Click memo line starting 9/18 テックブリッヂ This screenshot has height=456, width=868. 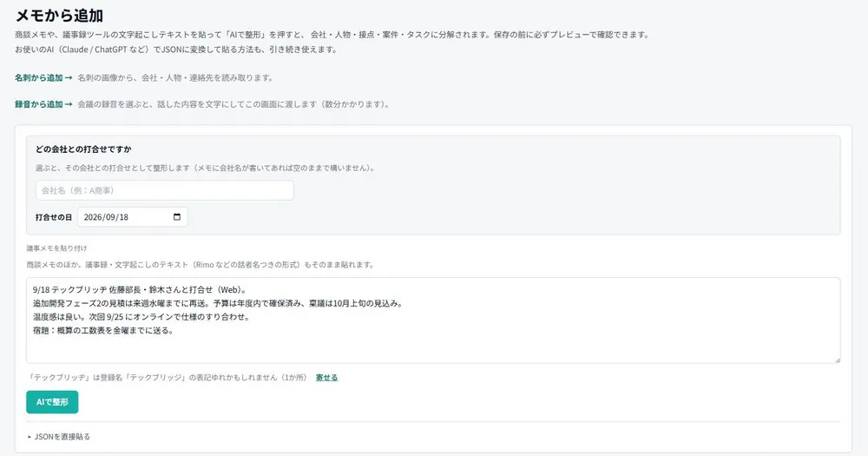140,290
